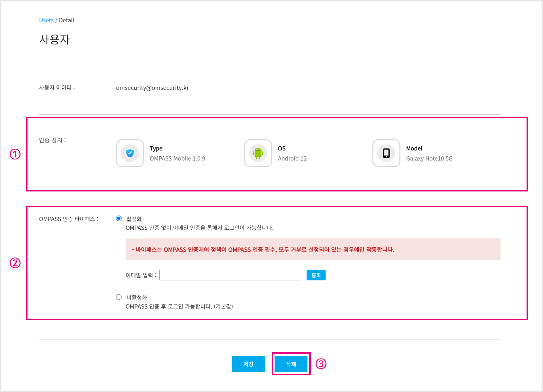Click the Detail breadcrumb label
This screenshot has width=543, height=392.
pos(67,20)
